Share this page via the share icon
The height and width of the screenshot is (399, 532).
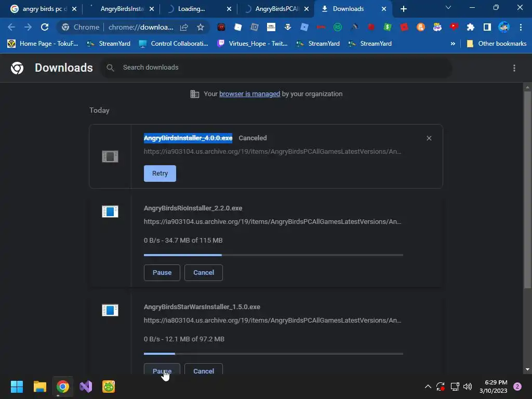(x=184, y=27)
